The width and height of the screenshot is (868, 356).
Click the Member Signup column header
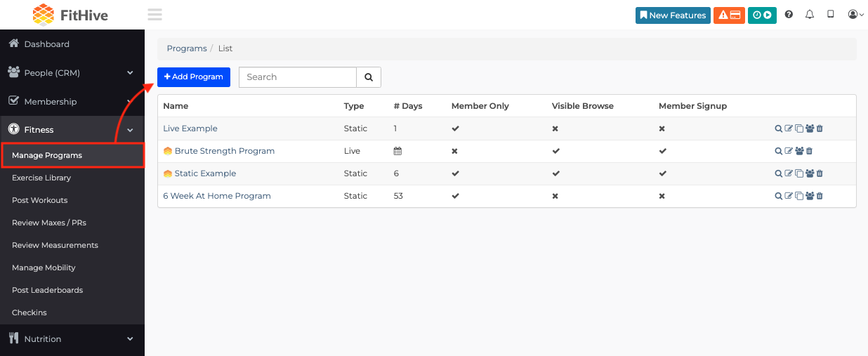pyautogui.click(x=692, y=106)
